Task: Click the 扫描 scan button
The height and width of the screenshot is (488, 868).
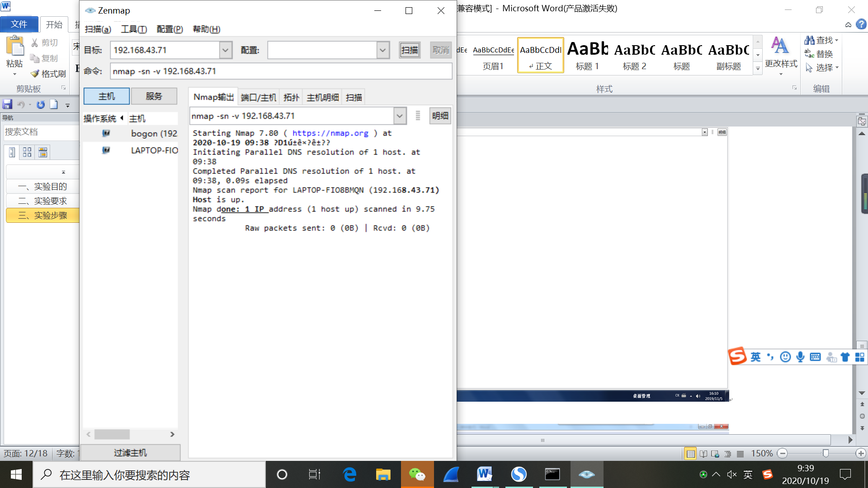Action: click(x=410, y=50)
